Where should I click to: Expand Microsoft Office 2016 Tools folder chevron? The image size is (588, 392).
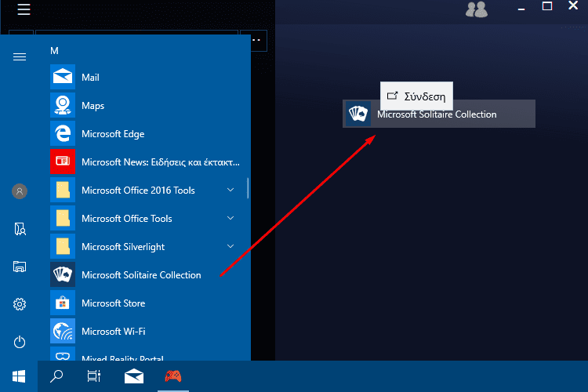pyautogui.click(x=230, y=190)
